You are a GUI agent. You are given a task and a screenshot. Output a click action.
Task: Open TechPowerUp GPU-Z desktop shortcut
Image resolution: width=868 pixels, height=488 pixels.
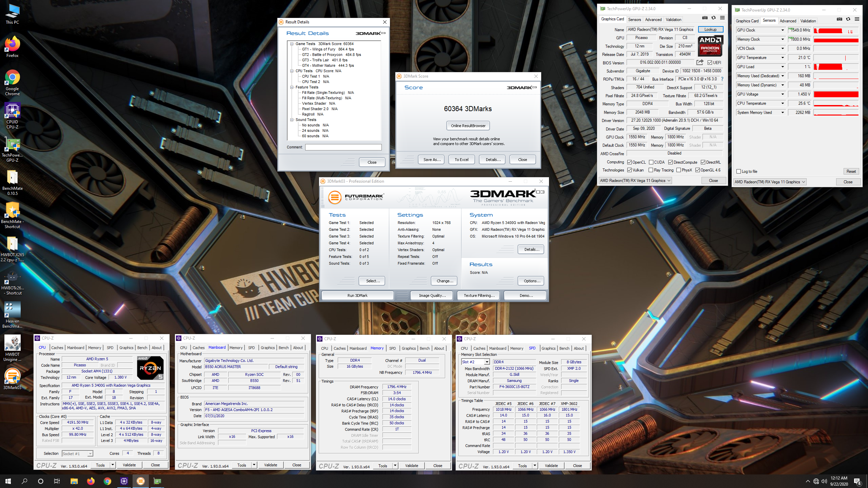click(x=13, y=149)
